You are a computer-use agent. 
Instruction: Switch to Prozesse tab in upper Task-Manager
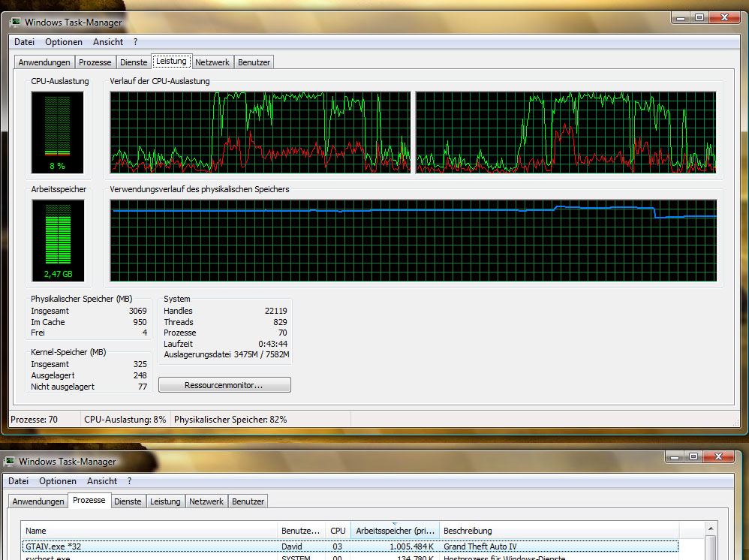pos(95,62)
